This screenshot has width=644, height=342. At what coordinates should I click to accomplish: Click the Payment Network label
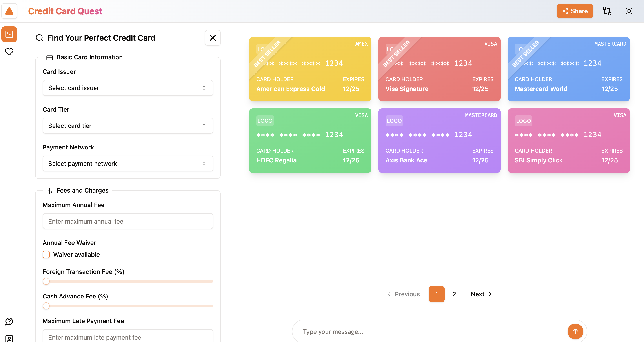coord(68,147)
